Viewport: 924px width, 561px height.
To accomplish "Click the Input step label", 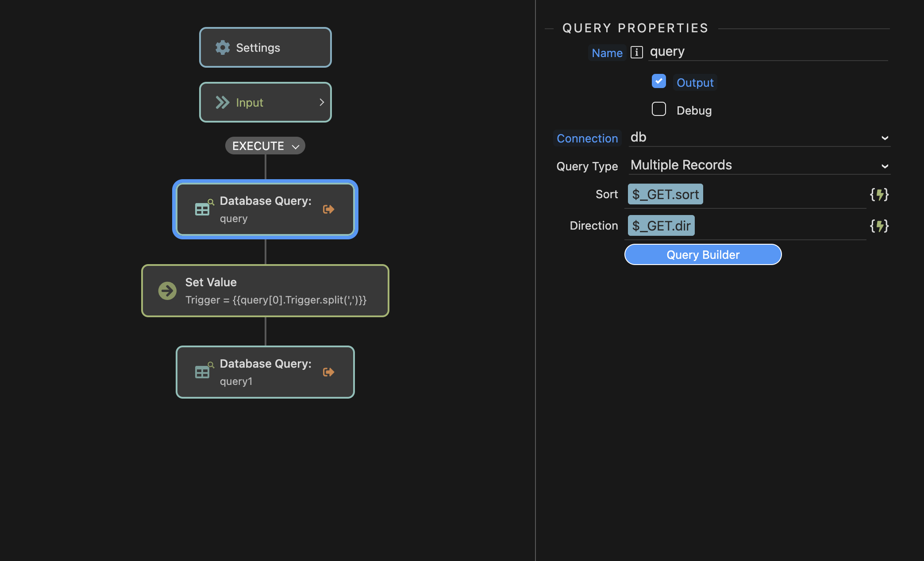I will (250, 103).
